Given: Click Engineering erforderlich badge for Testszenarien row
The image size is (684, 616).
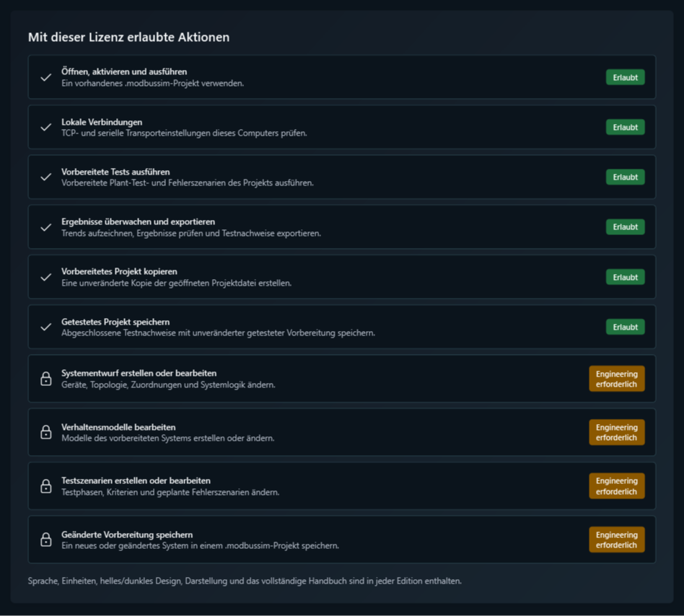Looking at the screenshot, I should 617,486.
